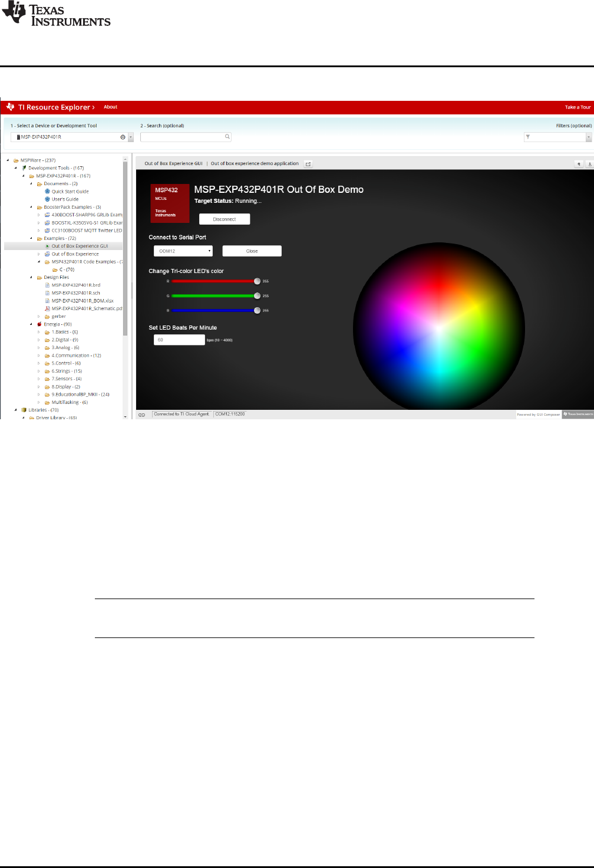Click the Disconnect button
The height and width of the screenshot is (868, 594).
[x=225, y=219]
